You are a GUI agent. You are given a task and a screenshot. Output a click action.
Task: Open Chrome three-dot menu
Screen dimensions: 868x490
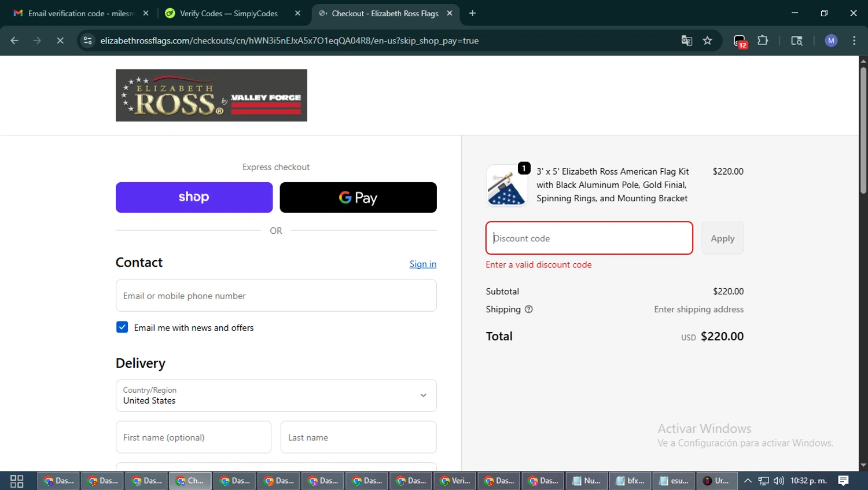pos(854,40)
